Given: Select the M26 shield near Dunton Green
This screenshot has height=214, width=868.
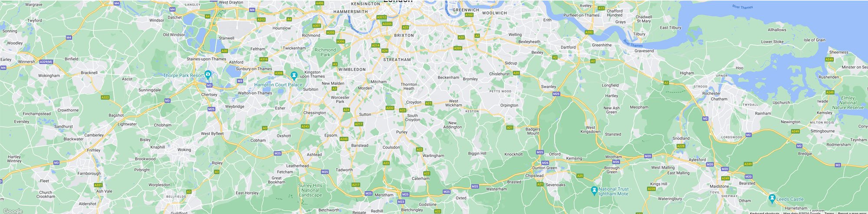Looking at the screenshot, I should pos(545,163).
